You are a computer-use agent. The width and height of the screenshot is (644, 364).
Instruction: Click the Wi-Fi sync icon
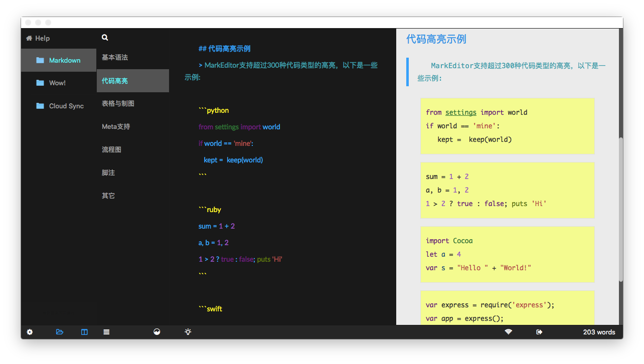(509, 332)
